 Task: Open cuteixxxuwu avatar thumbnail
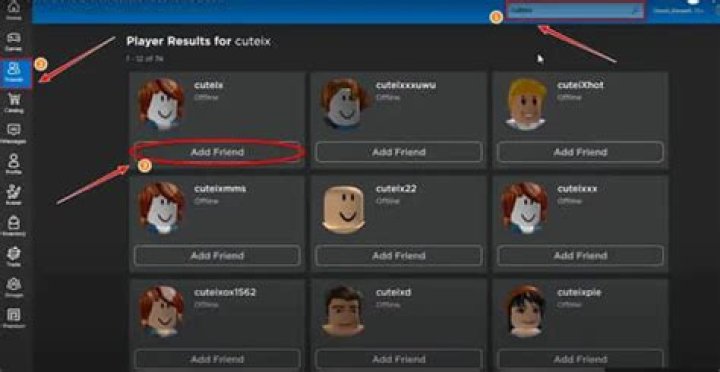(345, 103)
